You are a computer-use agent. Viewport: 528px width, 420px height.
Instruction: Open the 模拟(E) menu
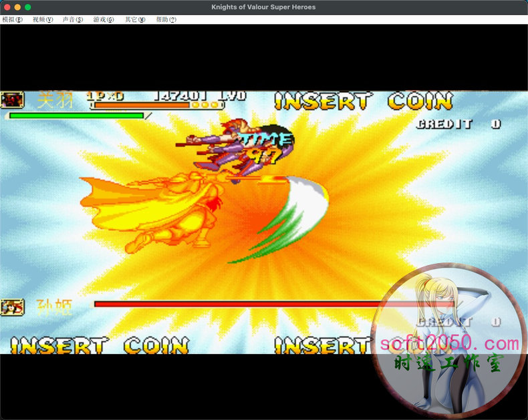pyautogui.click(x=12, y=19)
